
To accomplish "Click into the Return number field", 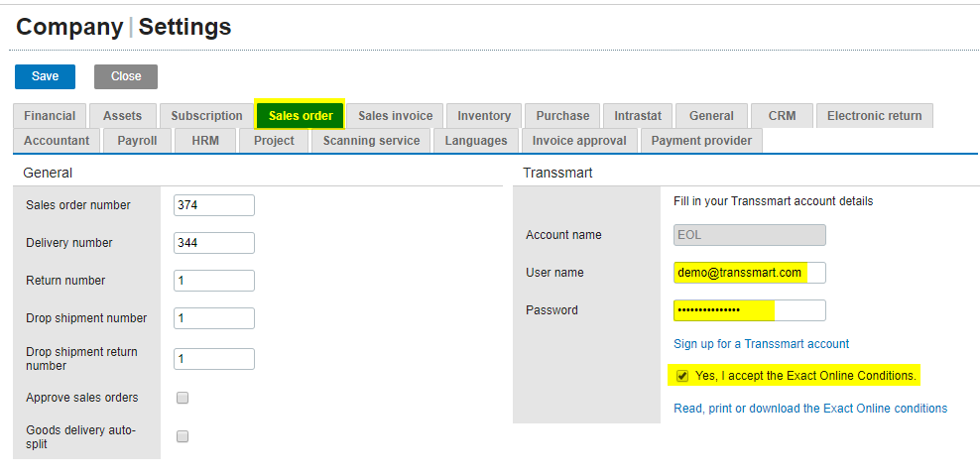I will point(213,281).
